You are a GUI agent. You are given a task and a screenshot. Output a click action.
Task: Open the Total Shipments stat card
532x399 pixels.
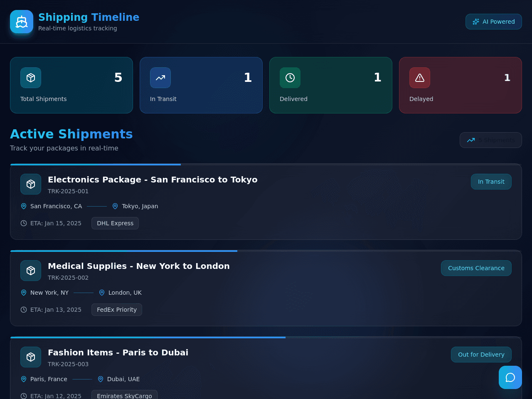[x=71, y=85]
